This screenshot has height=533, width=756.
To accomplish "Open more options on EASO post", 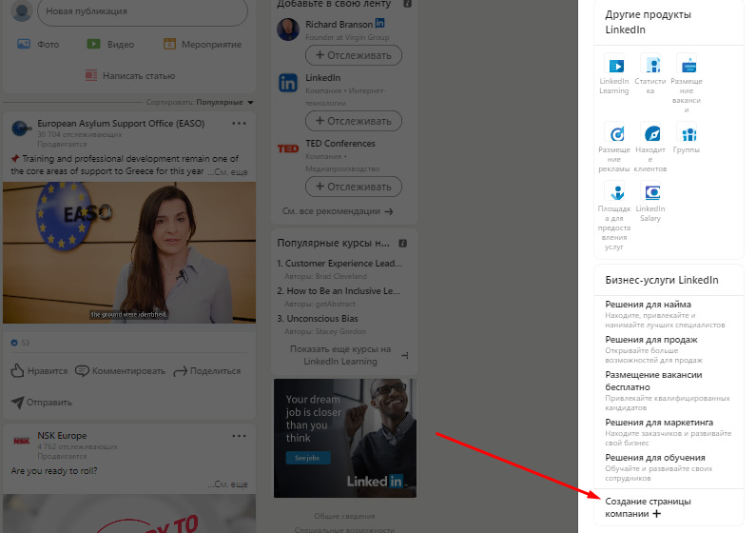I will [x=239, y=124].
